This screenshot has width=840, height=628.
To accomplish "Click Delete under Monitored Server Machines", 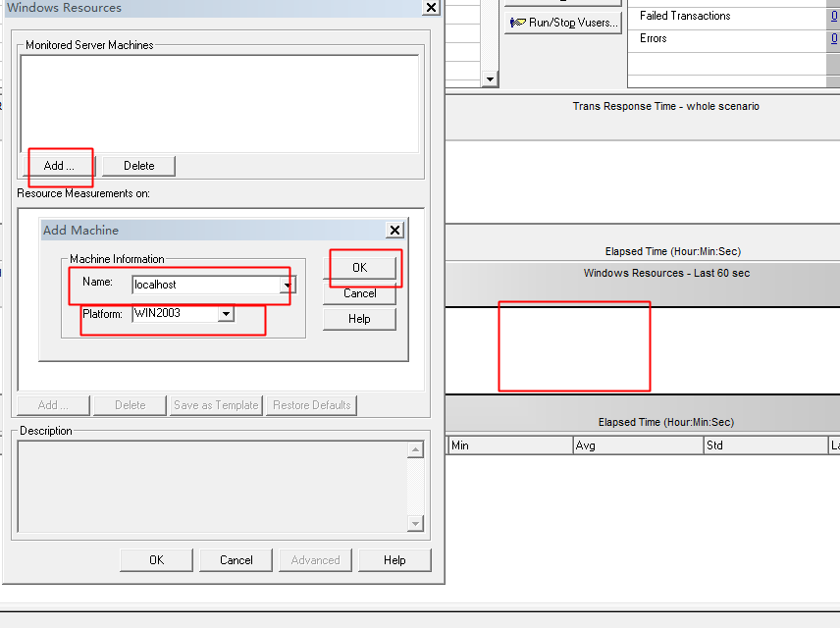I will [138, 166].
